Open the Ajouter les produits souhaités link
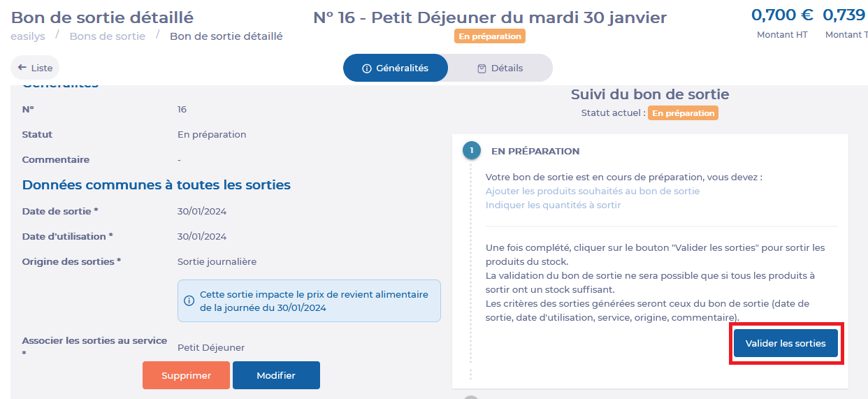Screen dimensions: 868x399 (x=593, y=191)
